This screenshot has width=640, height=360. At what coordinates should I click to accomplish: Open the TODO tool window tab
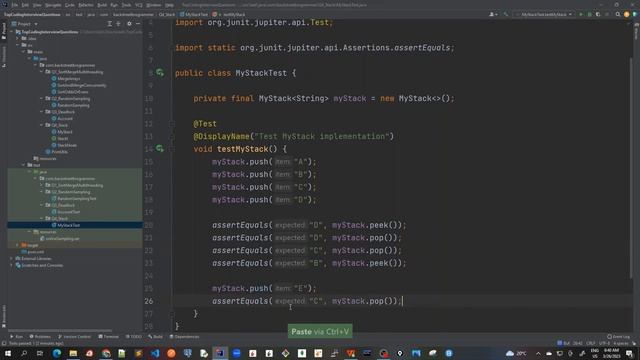133,337
